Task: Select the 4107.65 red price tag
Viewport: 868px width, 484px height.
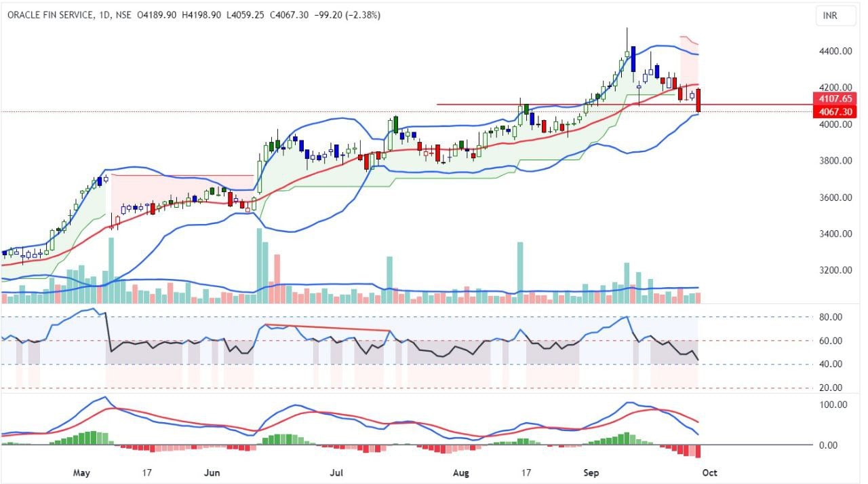Action: 834,98
